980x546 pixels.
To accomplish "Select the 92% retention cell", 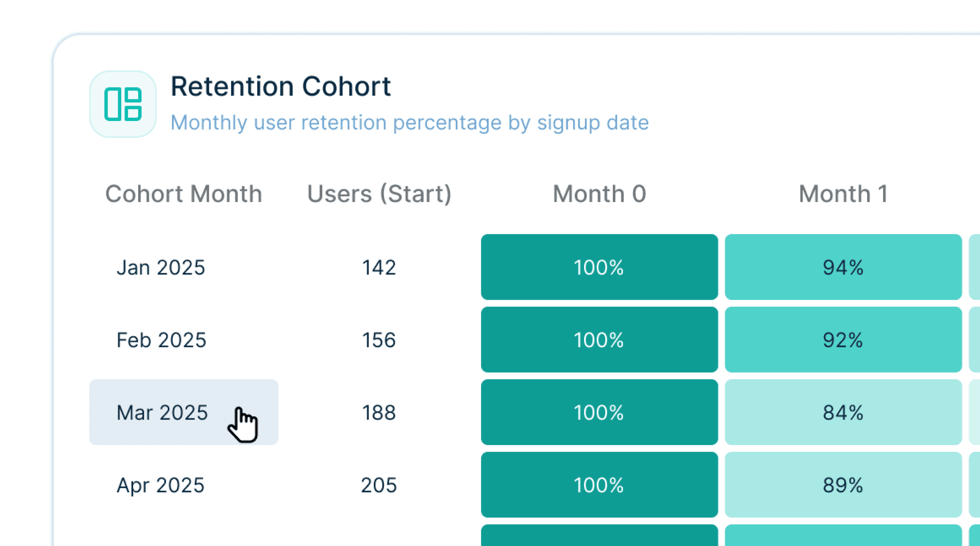I will coord(843,340).
